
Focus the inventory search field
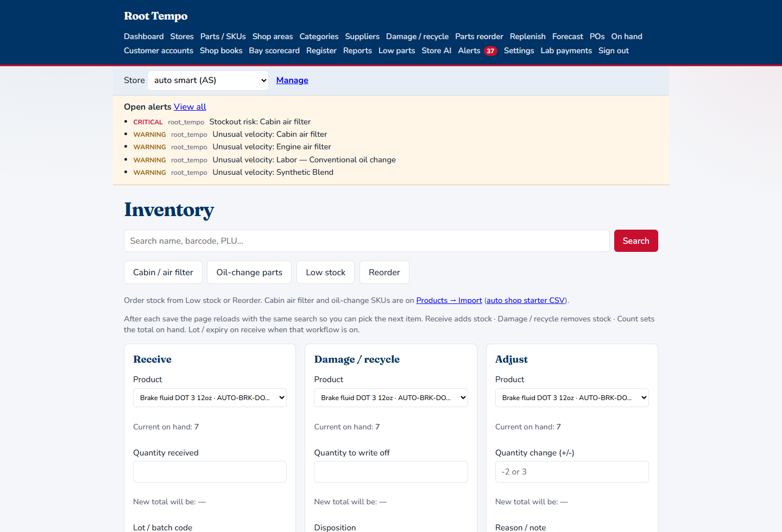(x=367, y=241)
